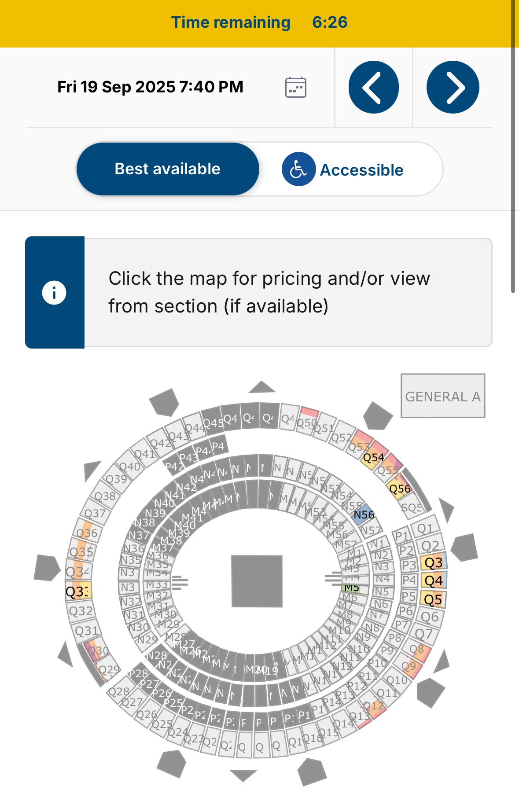This screenshot has width=519, height=812.
Task: Click the wheelchair accessibility icon
Action: [298, 169]
